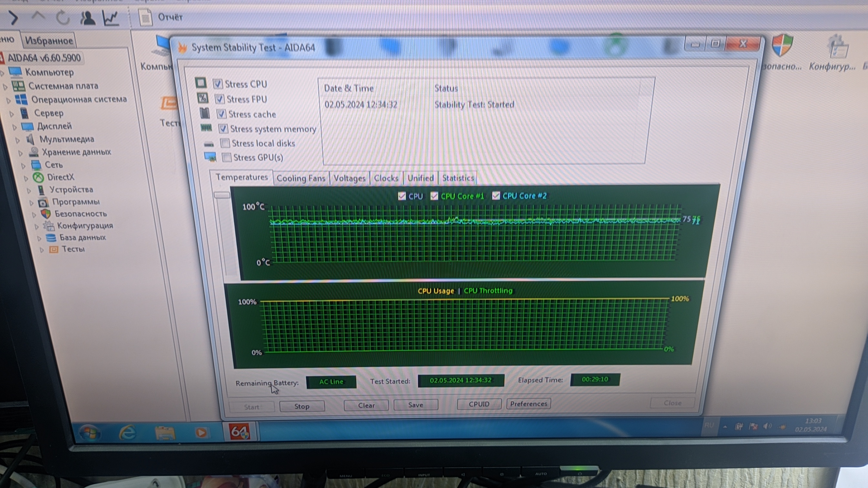The width and height of the screenshot is (868, 488).
Task: Expand the Системная плата tree node
Action: pyautogui.click(x=5, y=87)
